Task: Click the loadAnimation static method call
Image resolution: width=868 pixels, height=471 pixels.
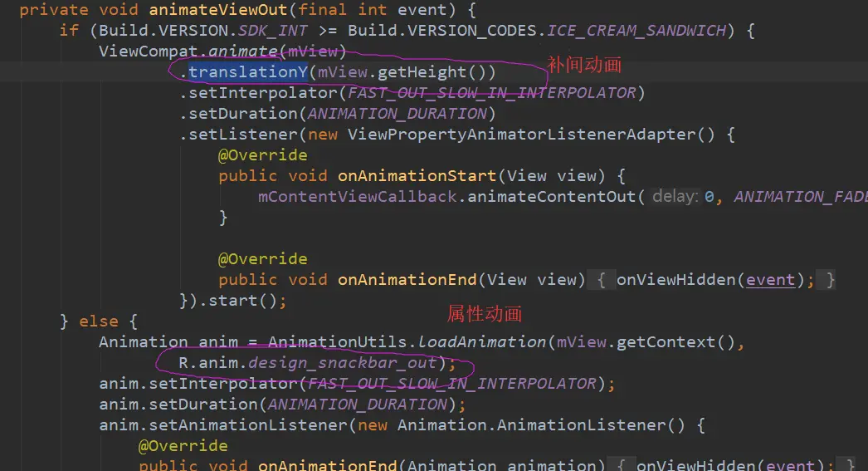Action: (x=482, y=342)
